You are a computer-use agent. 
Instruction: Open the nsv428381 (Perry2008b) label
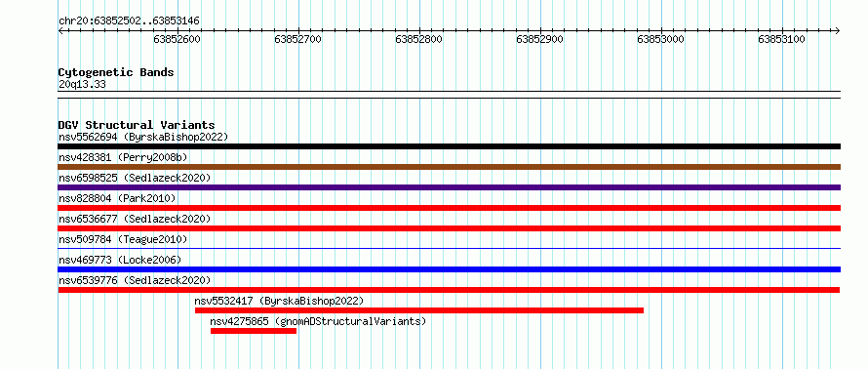click(x=123, y=157)
